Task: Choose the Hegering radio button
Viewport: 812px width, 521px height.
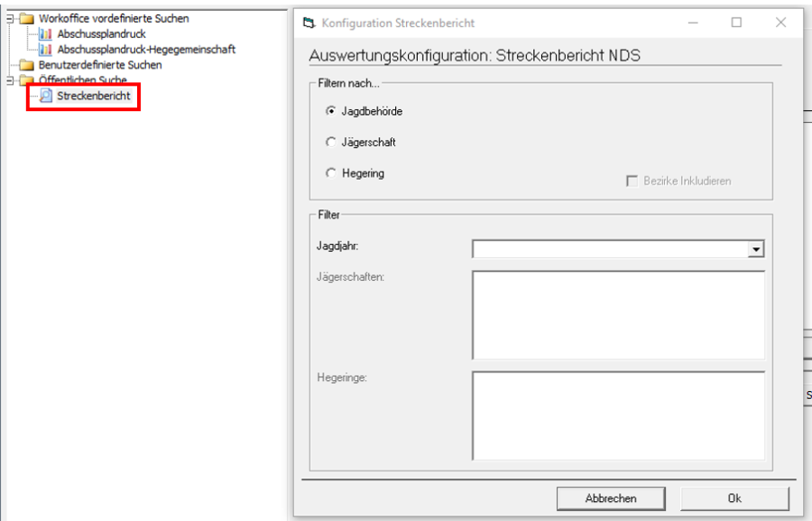Action: tap(331, 173)
